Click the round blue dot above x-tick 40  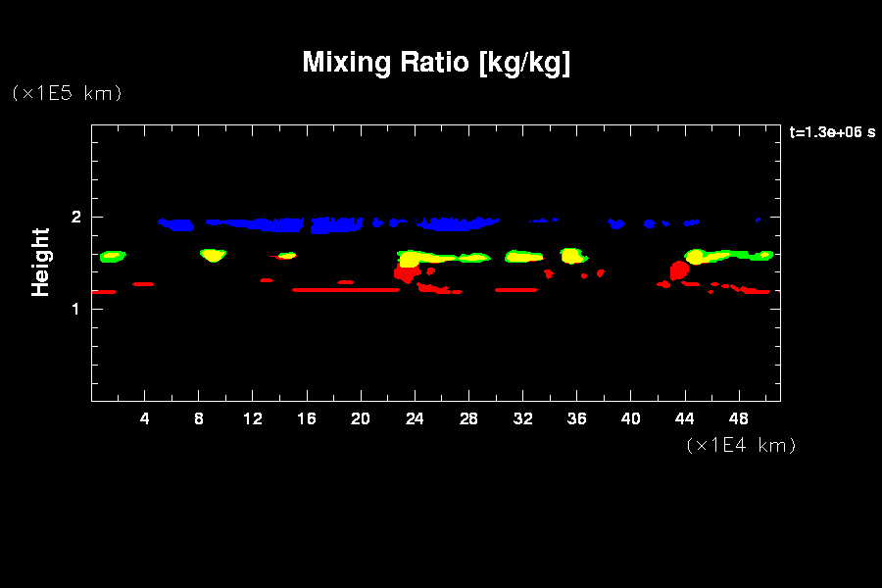point(649,223)
